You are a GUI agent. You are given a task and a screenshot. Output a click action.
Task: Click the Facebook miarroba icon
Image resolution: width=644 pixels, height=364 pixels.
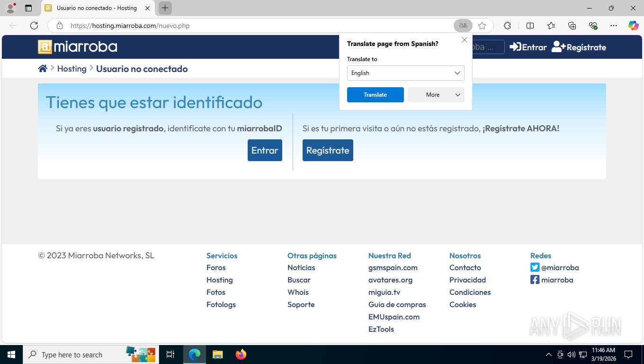tap(535, 280)
